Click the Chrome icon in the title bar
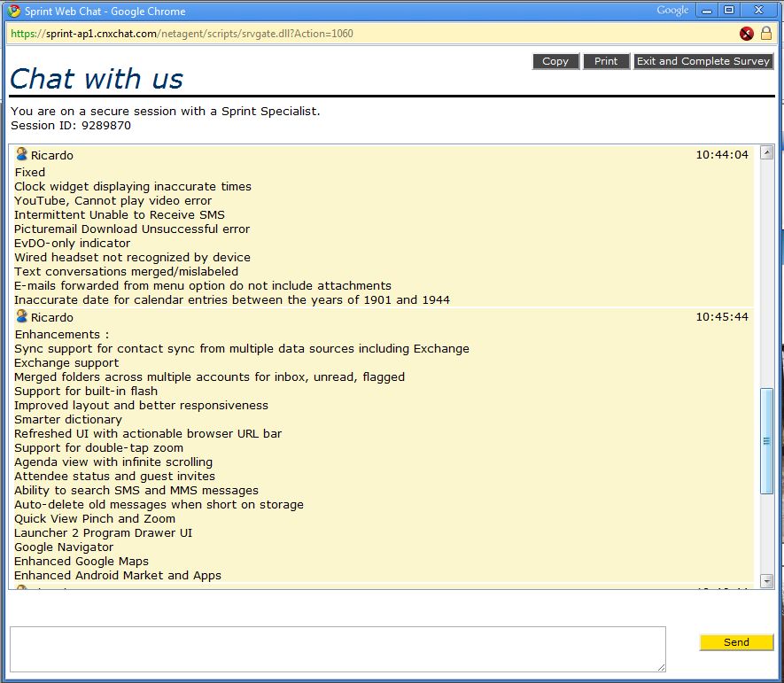The height and width of the screenshot is (683, 784). [13, 12]
